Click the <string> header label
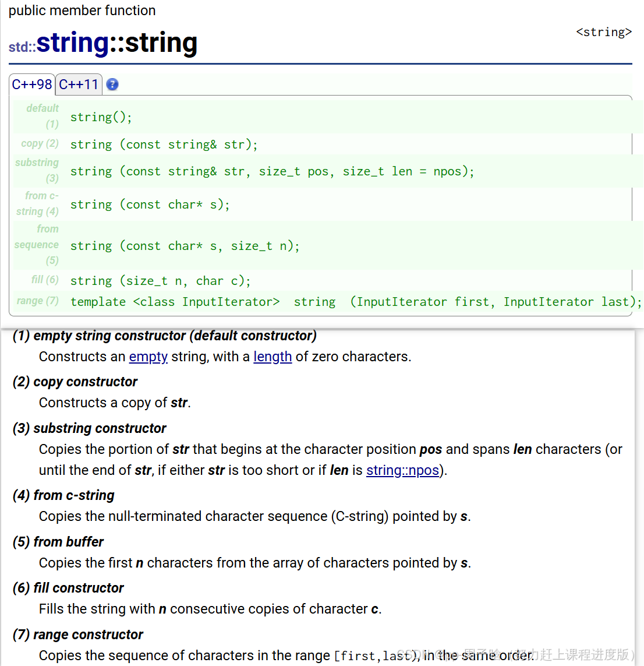 click(604, 32)
